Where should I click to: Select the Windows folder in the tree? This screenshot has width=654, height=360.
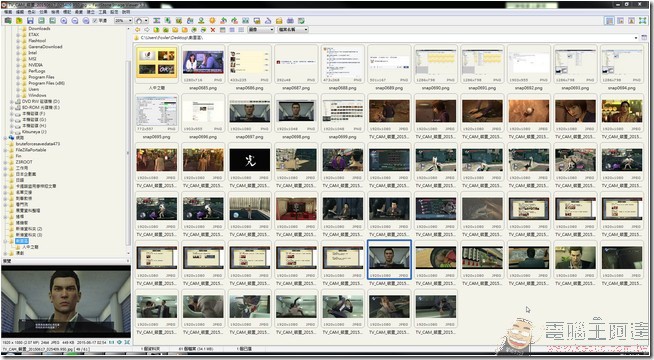coord(37,95)
